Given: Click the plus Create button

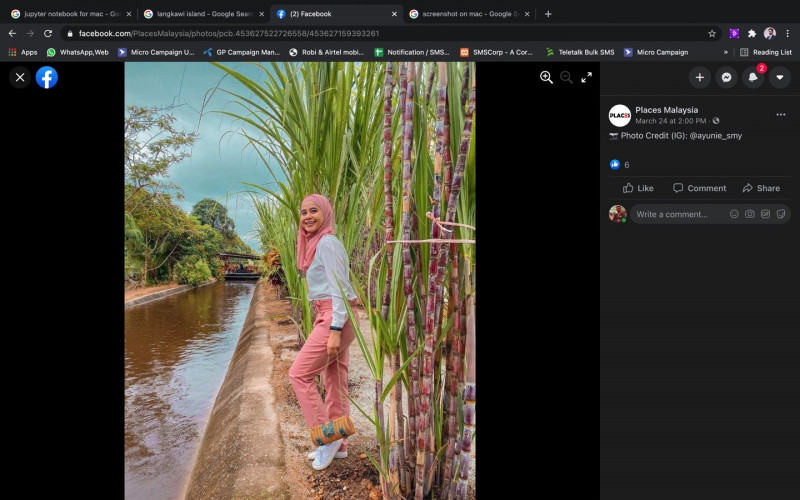Looking at the screenshot, I should pos(699,77).
